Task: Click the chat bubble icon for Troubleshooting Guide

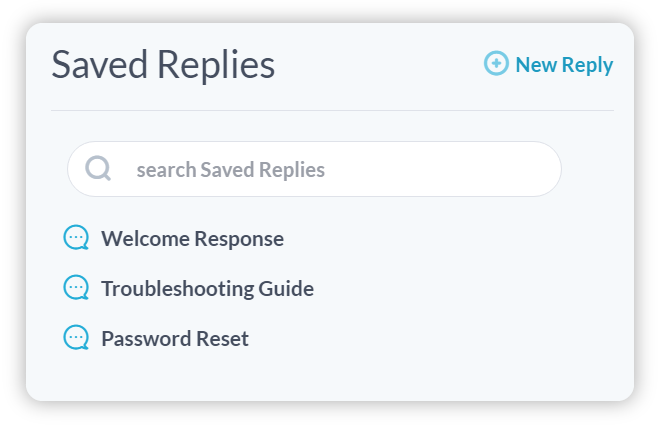Action: pyautogui.click(x=76, y=287)
